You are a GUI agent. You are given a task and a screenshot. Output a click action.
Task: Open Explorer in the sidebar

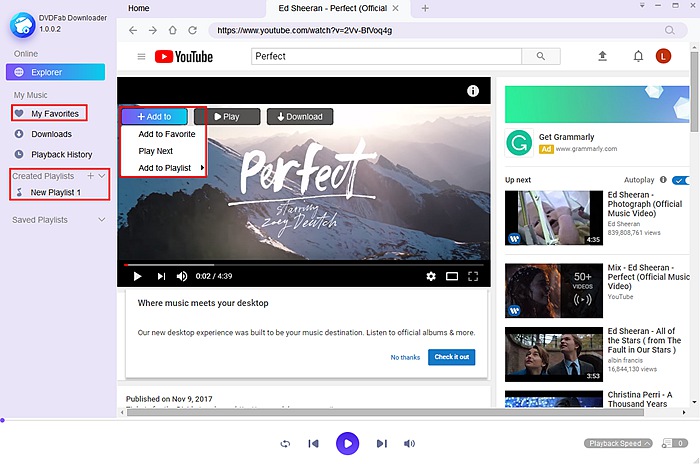tap(55, 72)
